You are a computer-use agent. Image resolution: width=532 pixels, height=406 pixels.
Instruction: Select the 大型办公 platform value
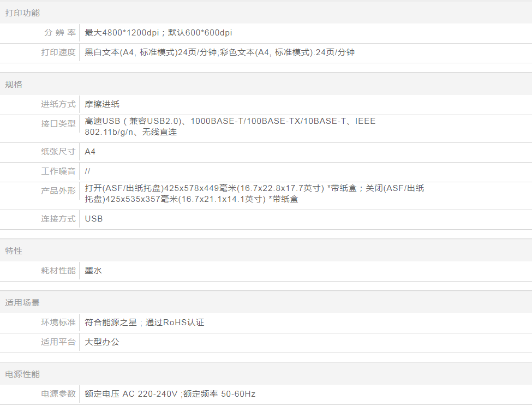102,342
